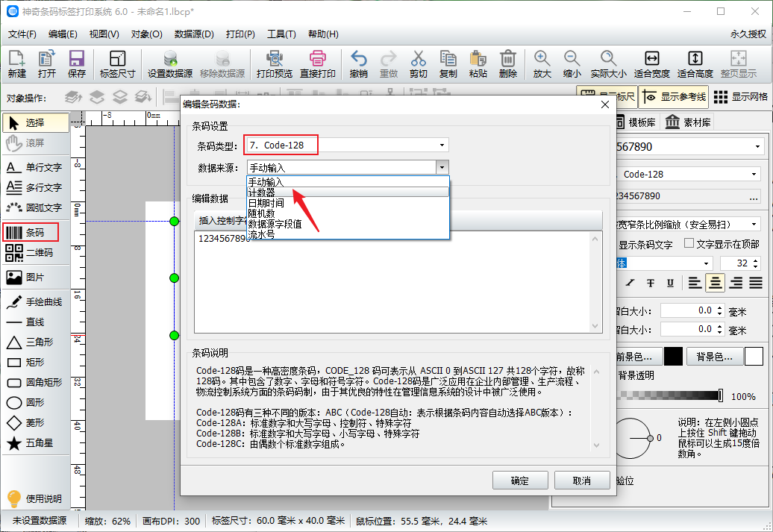Open 编辑(E) menu
The height and width of the screenshot is (532, 773).
63,34
